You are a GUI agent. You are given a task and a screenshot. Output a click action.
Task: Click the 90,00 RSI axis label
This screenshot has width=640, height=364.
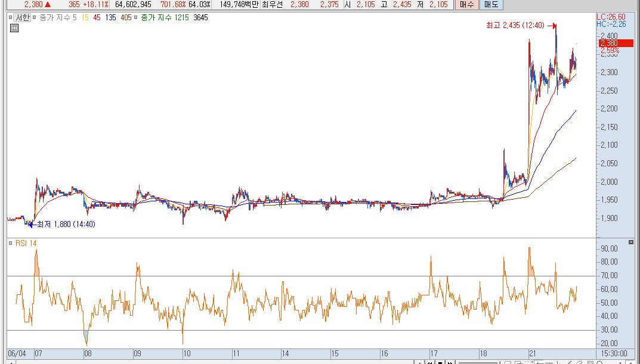point(609,248)
